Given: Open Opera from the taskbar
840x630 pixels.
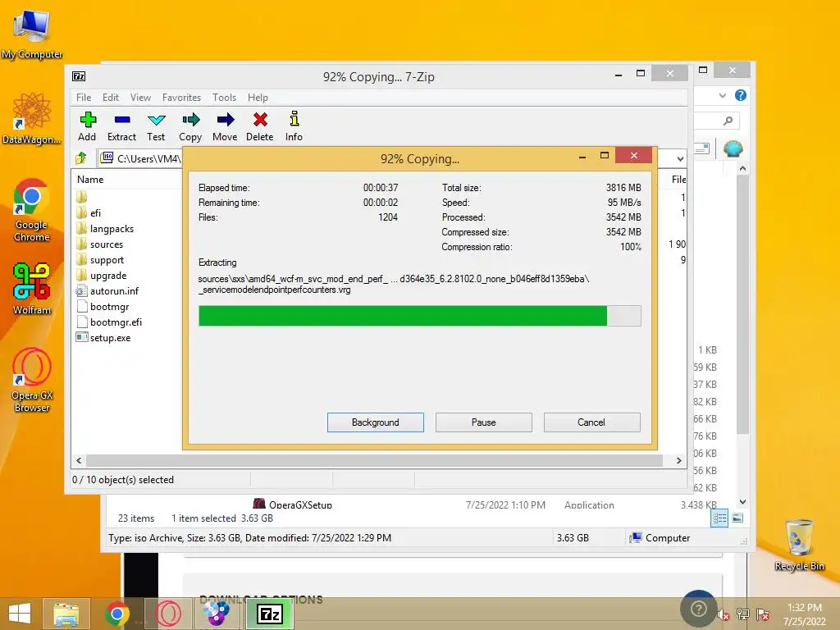Looking at the screenshot, I should pos(167,614).
